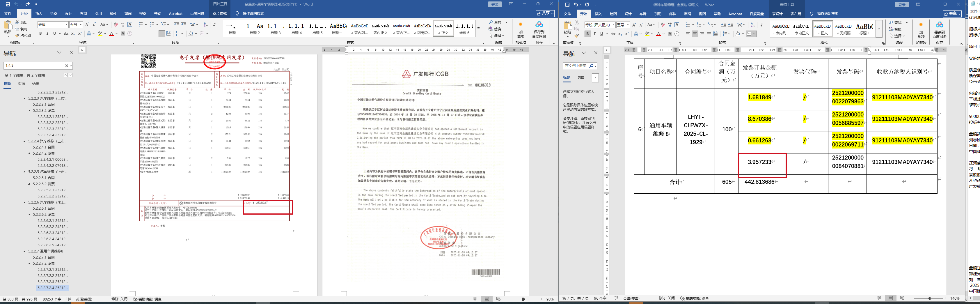
Task: Save the right Word document via quick-access icon
Action: [567, 5]
